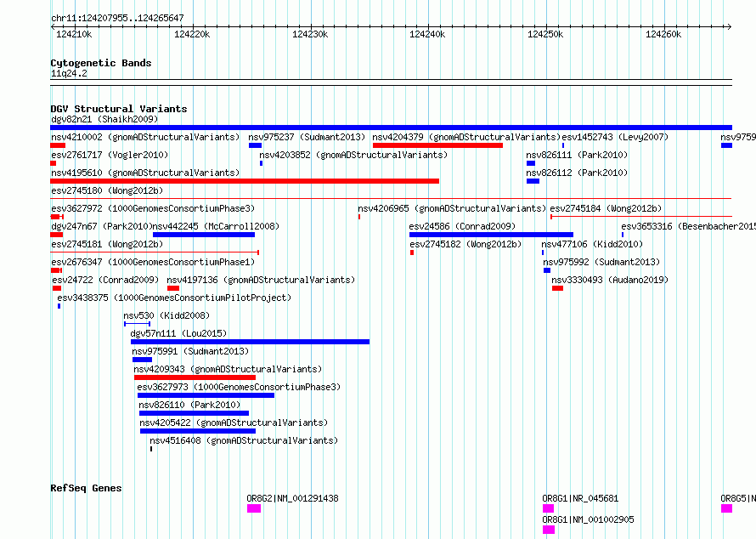The width and height of the screenshot is (756, 539).
Task: Open nsv442245 (McCarroll2008) label
Action: coord(216,226)
